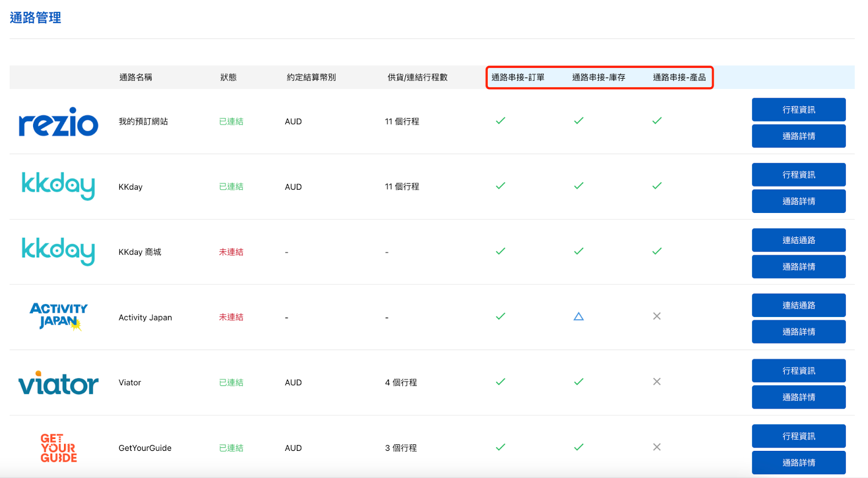Click the Activity Japan channel name
This screenshot has height=478, width=868.
pyautogui.click(x=145, y=318)
